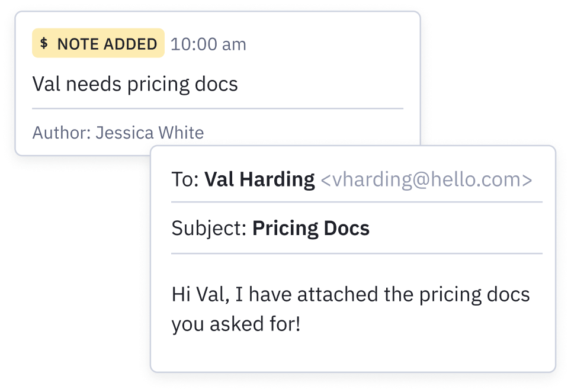Click recipient name Val Harding
This screenshot has width=571, height=392.
pos(259,179)
